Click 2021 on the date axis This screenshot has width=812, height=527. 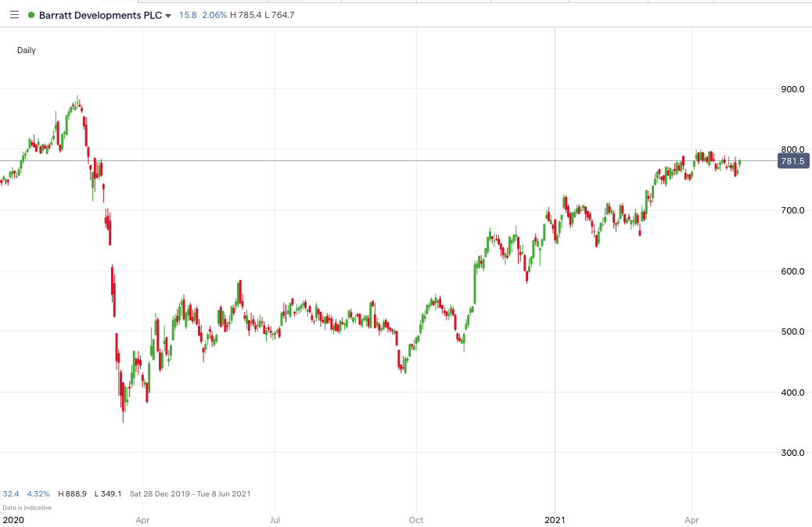coord(555,519)
